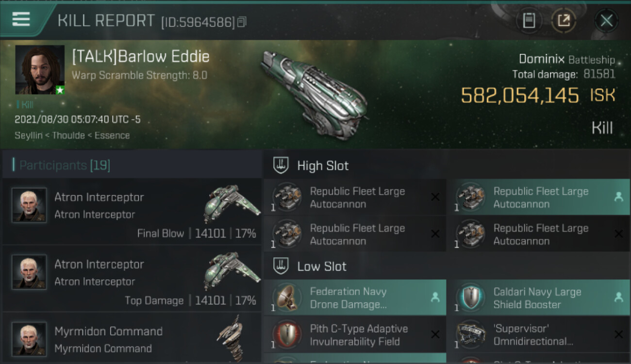The width and height of the screenshot is (631, 364).
Task: Click the [TALK]Barlow Eddie pilot name
Action: (x=141, y=57)
